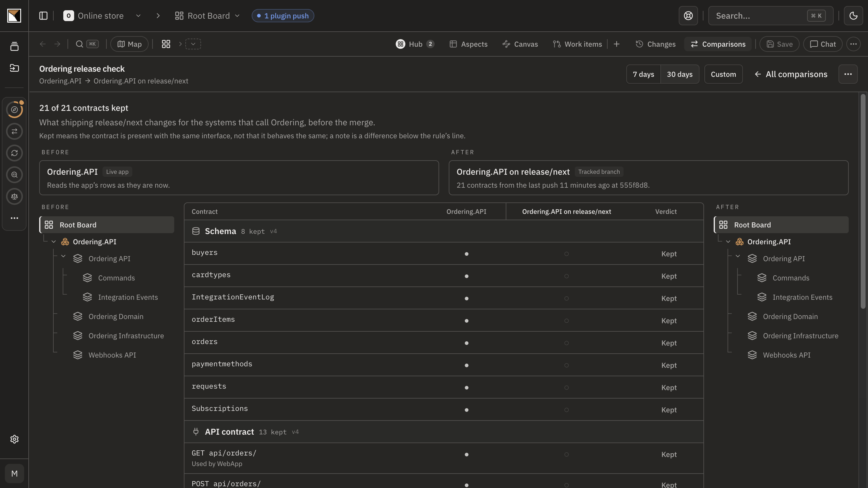Switch to the Canvas tab
Image resolution: width=868 pixels, height=488 pixels.
(520, 44)
